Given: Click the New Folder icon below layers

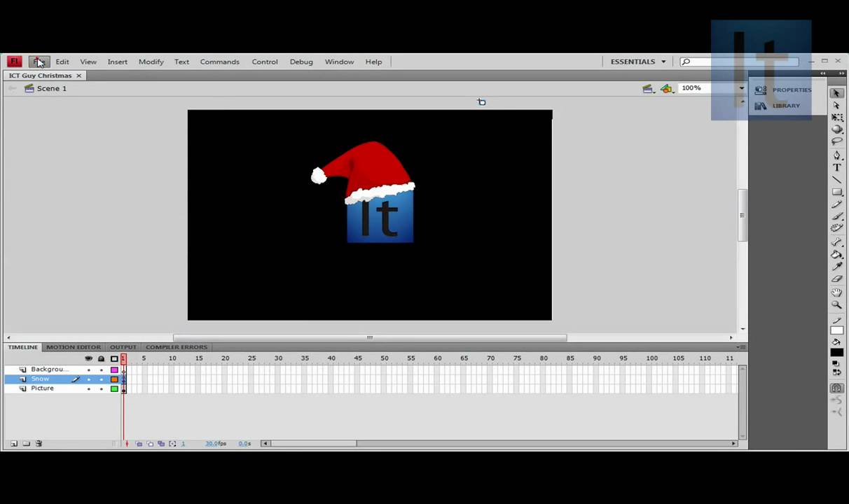Looking at the screenshot, I should point(26,444).
